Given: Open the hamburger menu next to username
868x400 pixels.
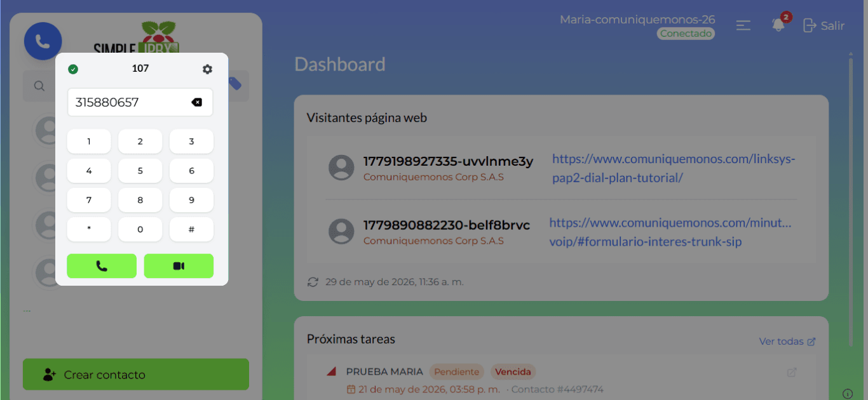Looking at the screenshot, I should pos(743,25).
